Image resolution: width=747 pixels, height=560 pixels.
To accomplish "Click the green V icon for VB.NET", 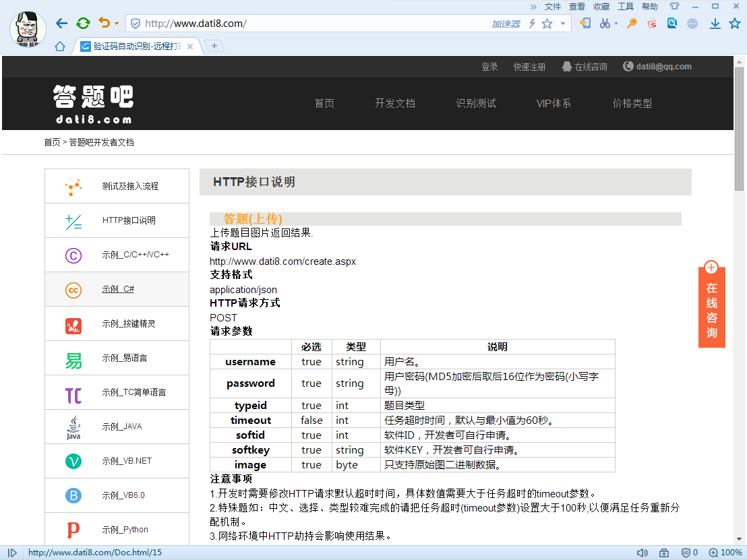I will [x=73, y=461].
